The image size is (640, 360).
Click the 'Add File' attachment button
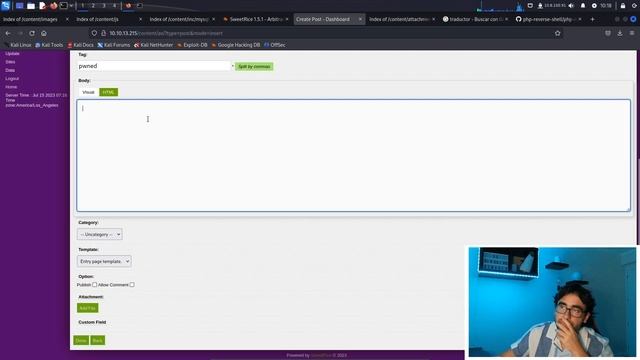click(87, 308)
